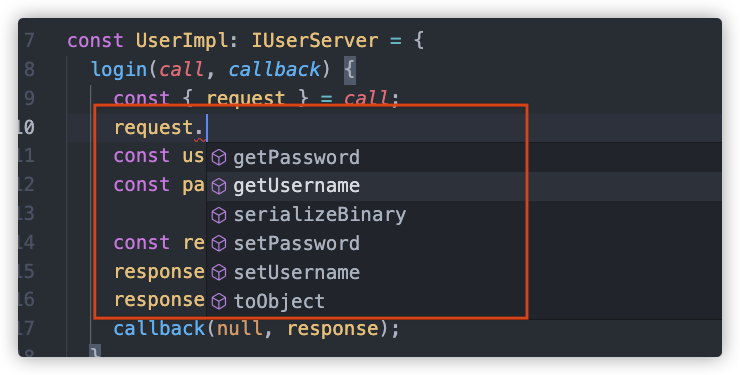Click the highlighted opening brace on line 8
The image size is (740, 375).
349,70
